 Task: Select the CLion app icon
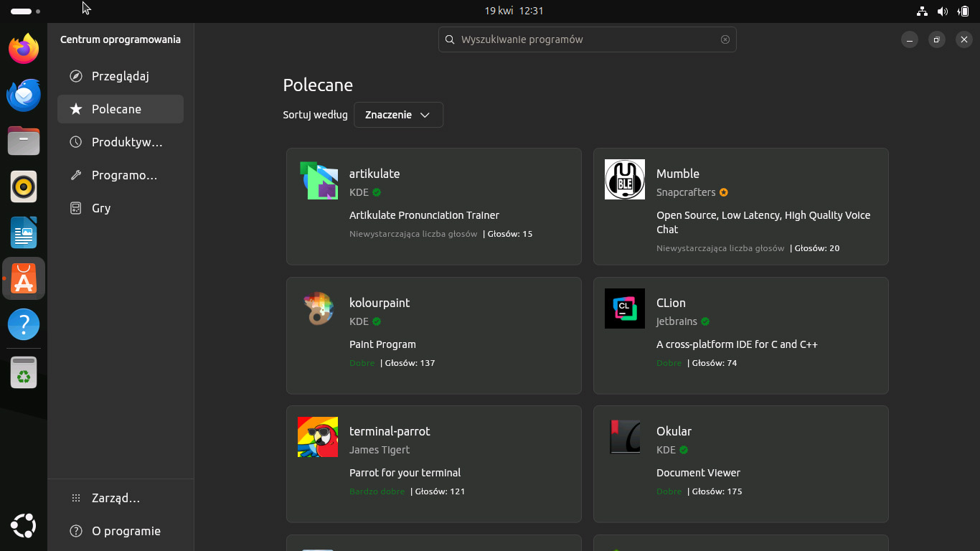click(x=625, y=309)
